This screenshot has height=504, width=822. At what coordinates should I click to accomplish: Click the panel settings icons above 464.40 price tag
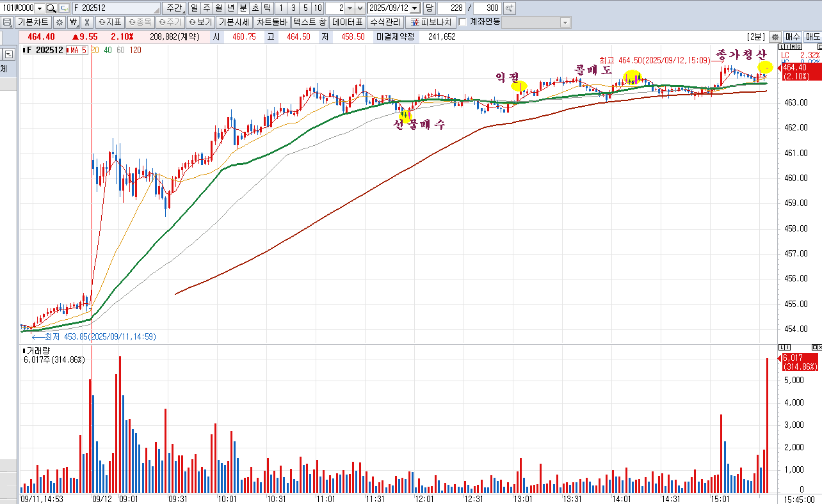coord(789,47)
